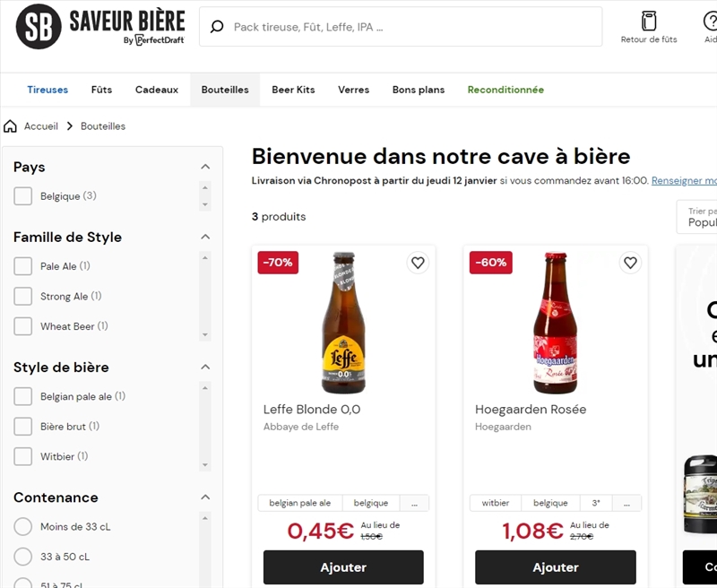The height and width of the screenshot is (588, 717).
Task: Add Leffe Blonde 0,0 to wishlist via heart icon
Action: [x=418, y=263]
